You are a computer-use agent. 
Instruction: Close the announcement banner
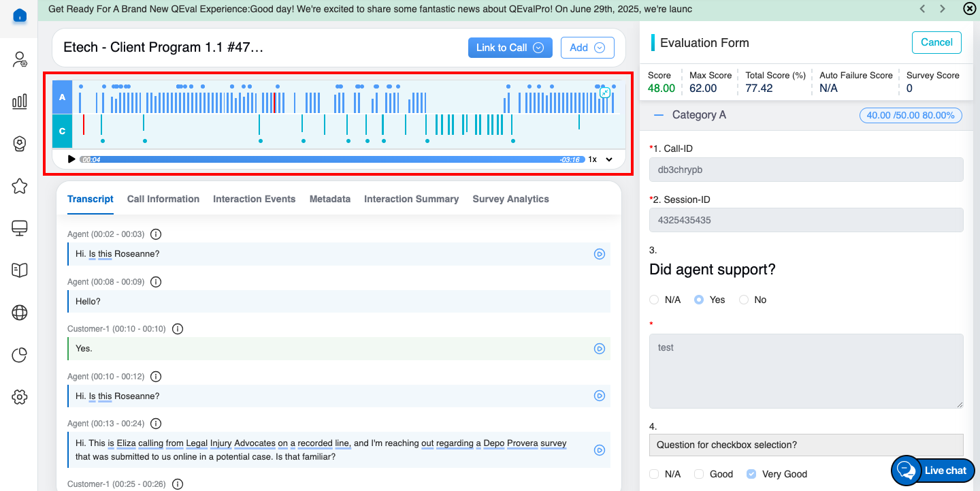point(969,9)
